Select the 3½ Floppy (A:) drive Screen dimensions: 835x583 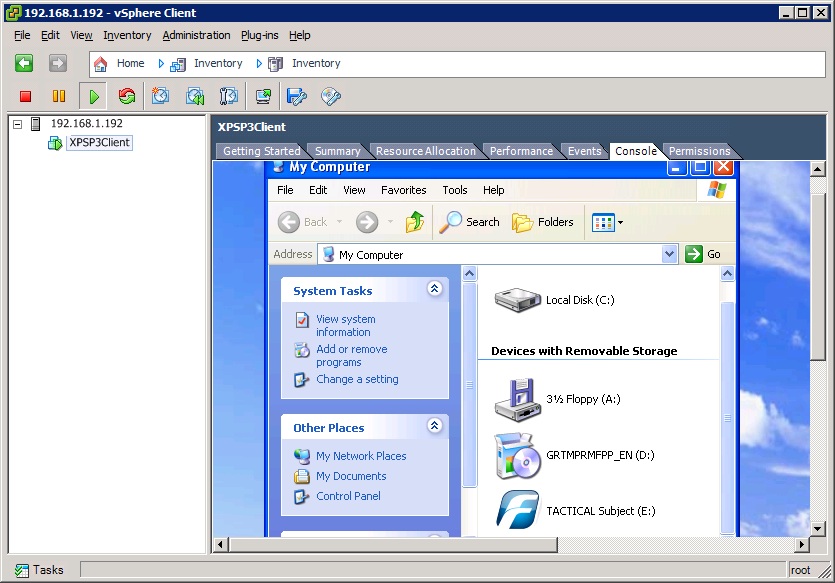coord(558,399)
